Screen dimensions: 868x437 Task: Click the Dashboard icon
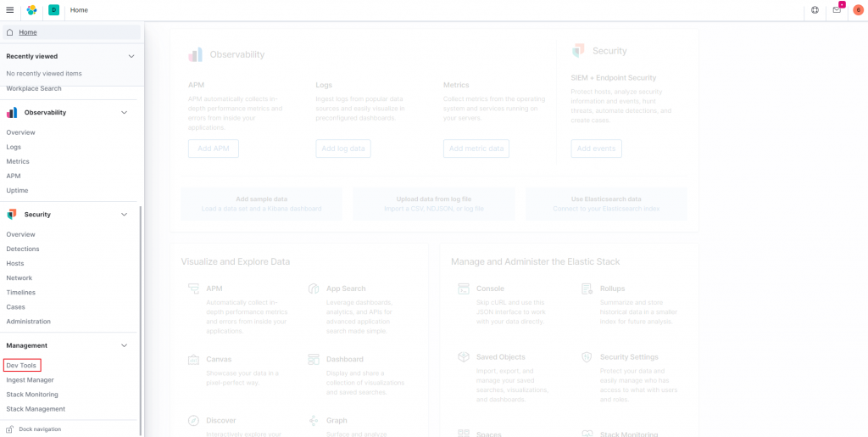tap(314, 359)
